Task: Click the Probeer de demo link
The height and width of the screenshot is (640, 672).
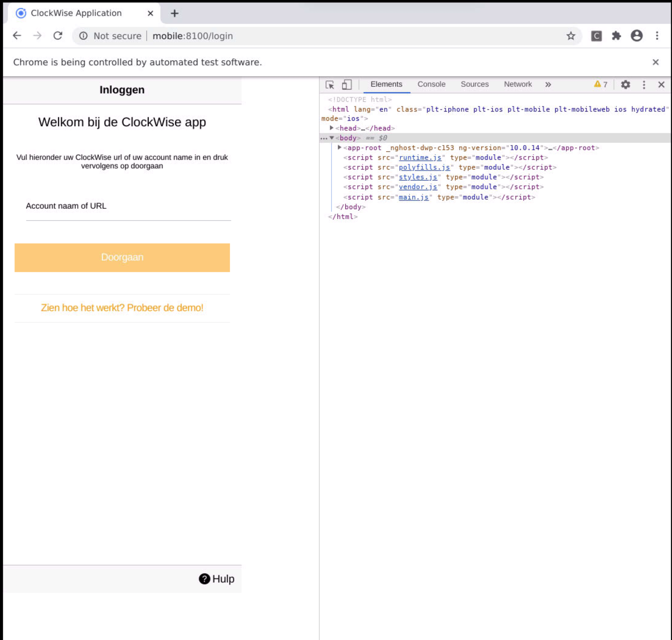Action: pos(122,308)
